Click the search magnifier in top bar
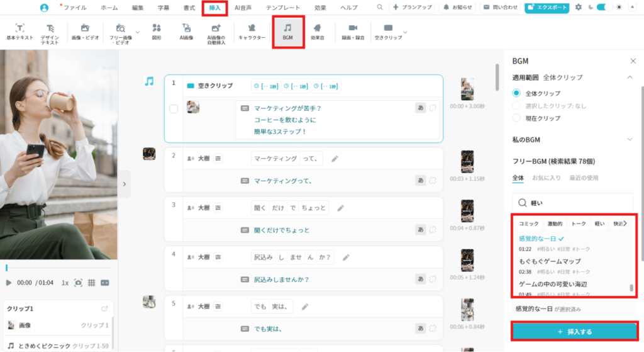The image size is (644, 352). pos(380,7)
